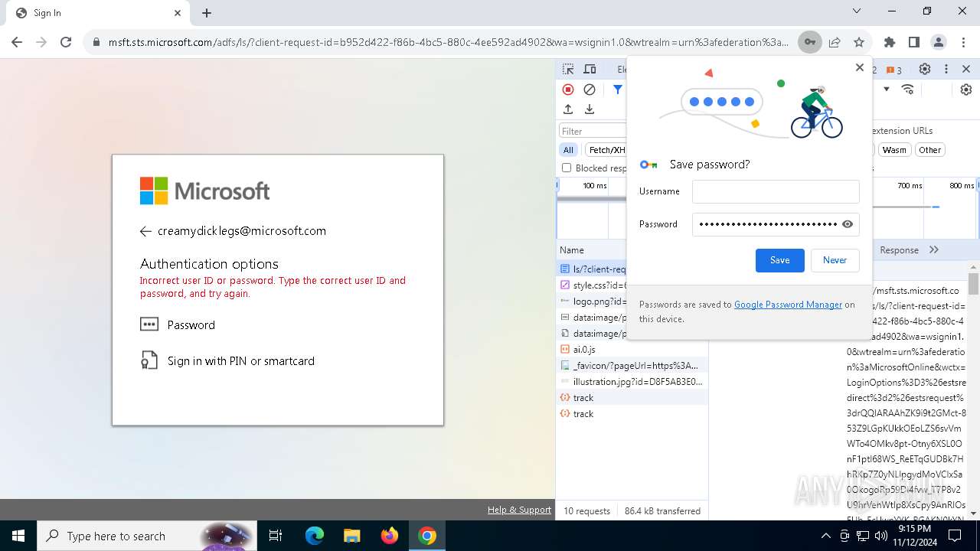The height and width of the screenshot is (551, 980).
Task: Launch Microsoft Edge from the taskbar
Action: (x=315, y=536)
